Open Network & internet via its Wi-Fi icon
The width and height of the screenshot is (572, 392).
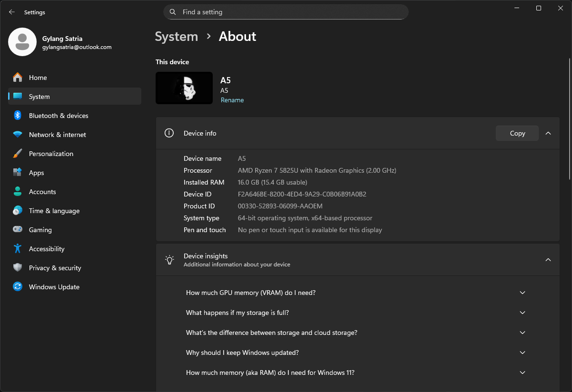click(x=18, y=135)
